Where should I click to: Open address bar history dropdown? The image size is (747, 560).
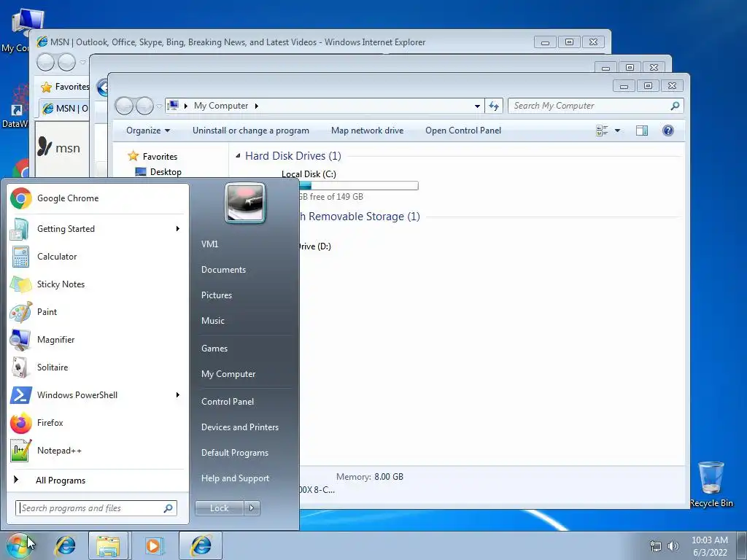tap(477, 106)
